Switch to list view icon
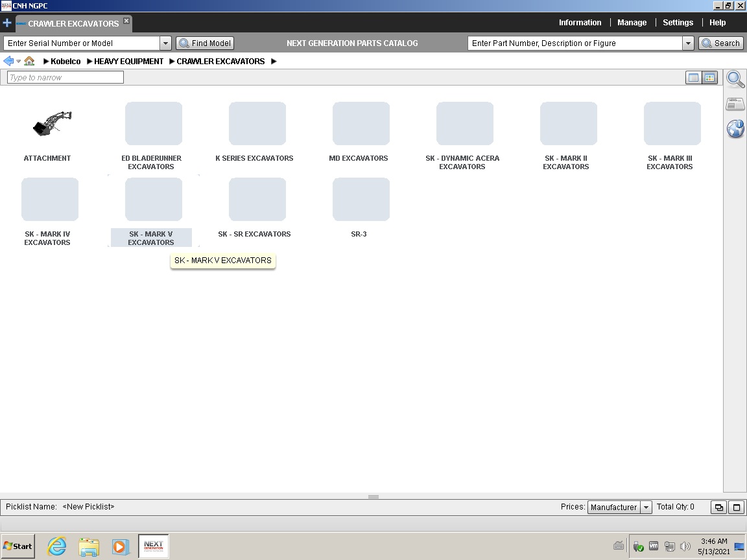This screenshot has width=747, height=560. [694, 78]
